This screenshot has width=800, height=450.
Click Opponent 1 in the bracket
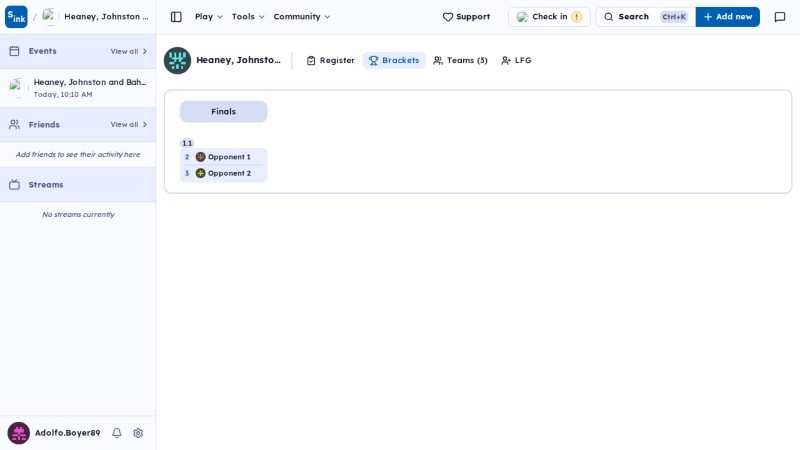(x=223, y=157)
